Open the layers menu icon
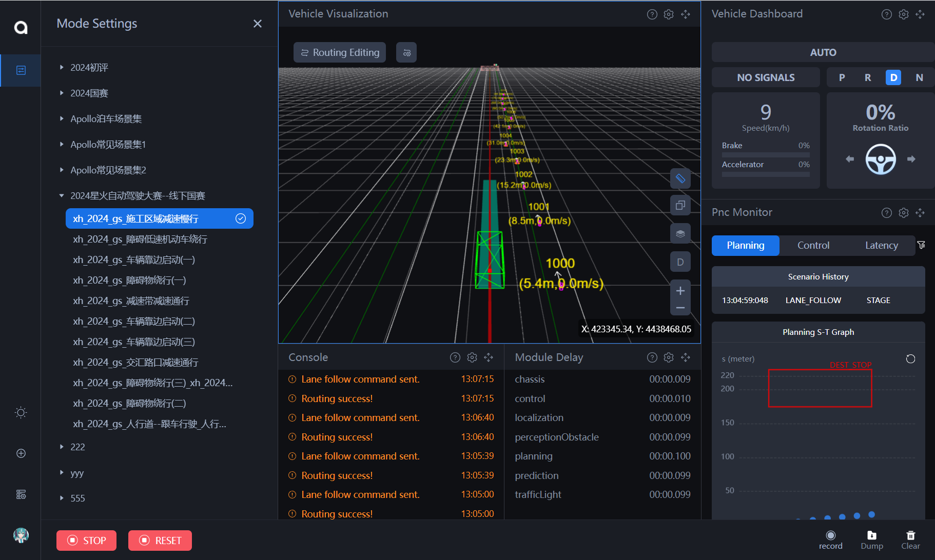 (680, 234)
